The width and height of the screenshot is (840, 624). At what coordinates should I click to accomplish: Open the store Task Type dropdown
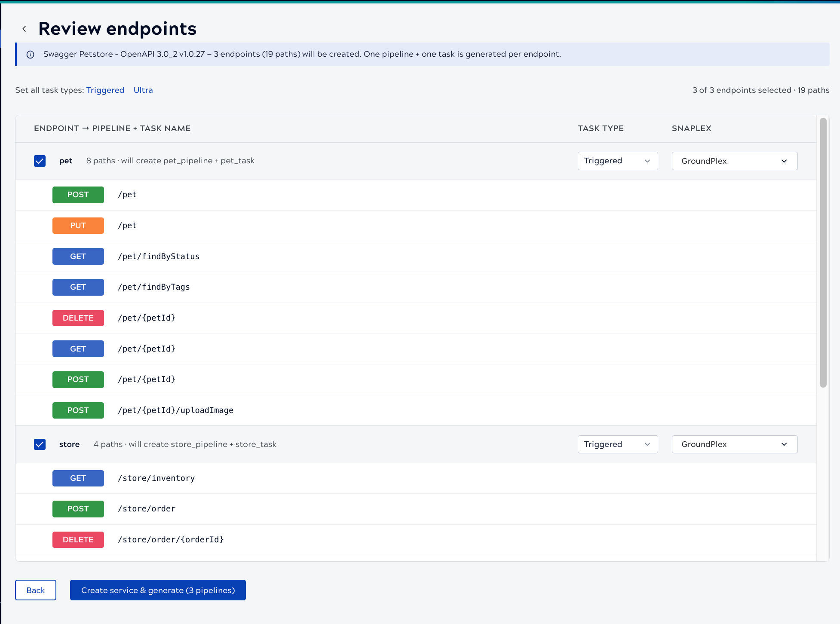coord(618,444)
